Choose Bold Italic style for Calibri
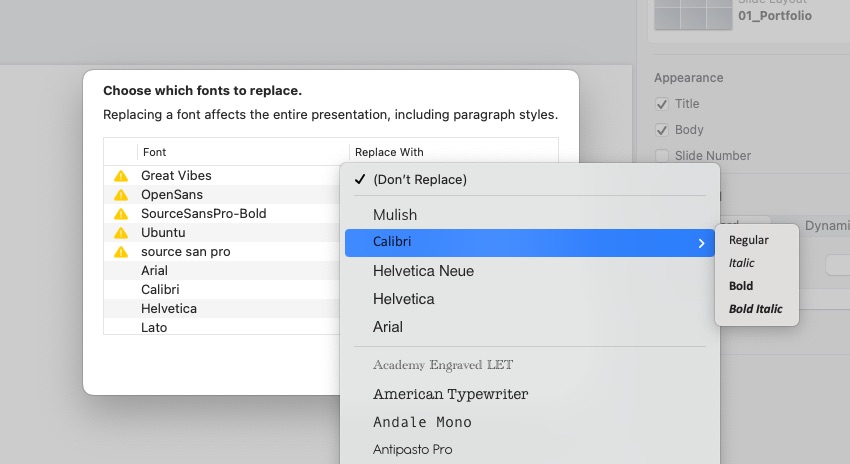 coord(757,308)
